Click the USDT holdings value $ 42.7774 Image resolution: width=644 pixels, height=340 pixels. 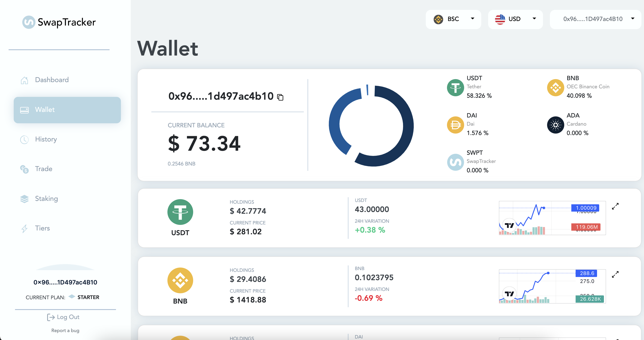[x=248, y=211]
